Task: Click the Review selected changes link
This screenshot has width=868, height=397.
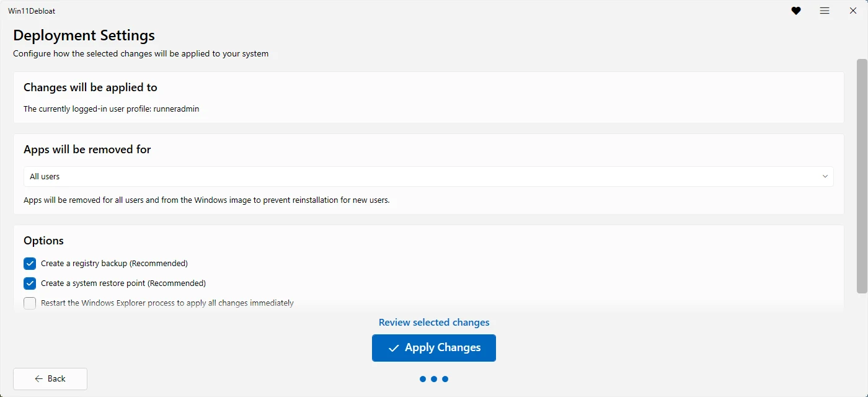Action: click(434, 323)
